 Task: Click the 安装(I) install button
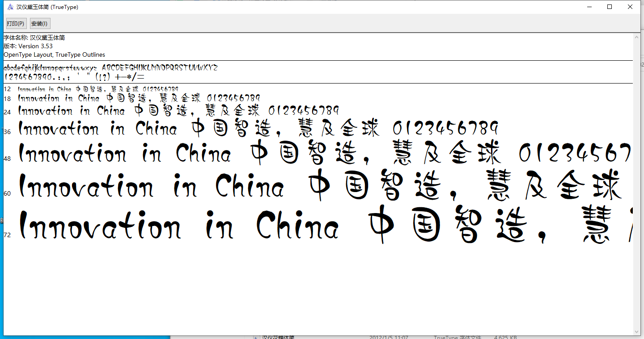pos(39,24)
